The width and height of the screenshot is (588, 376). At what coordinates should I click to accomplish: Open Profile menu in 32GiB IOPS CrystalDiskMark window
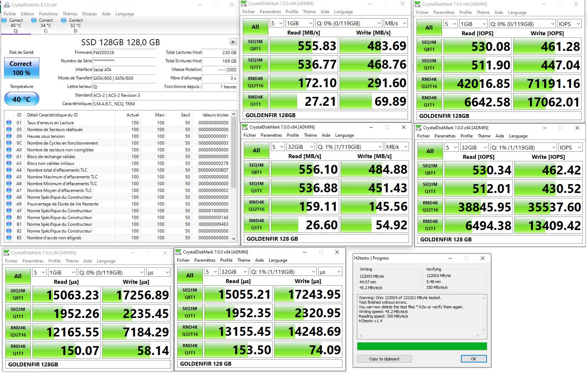click(x=467, y=136)
